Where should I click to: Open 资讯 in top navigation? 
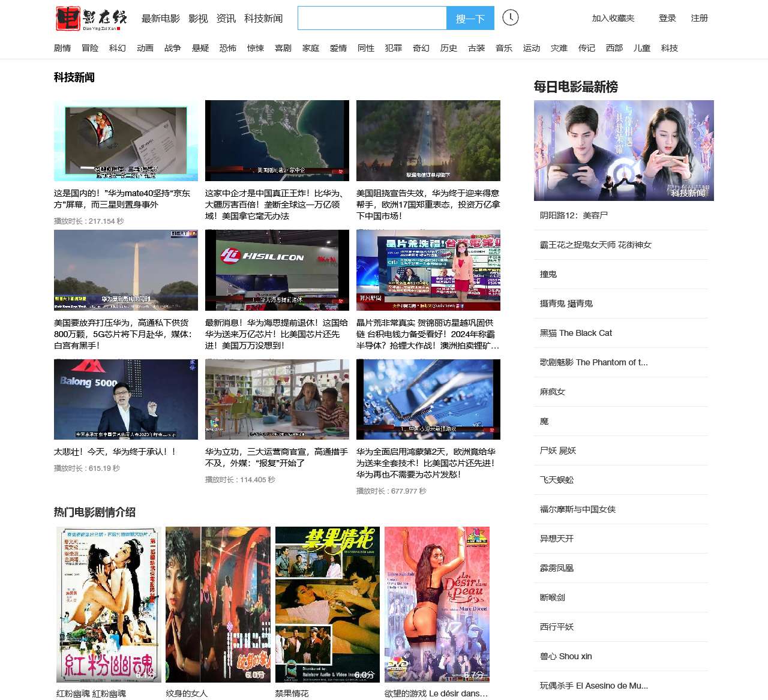pyautogui.click(x=226, y=19)
